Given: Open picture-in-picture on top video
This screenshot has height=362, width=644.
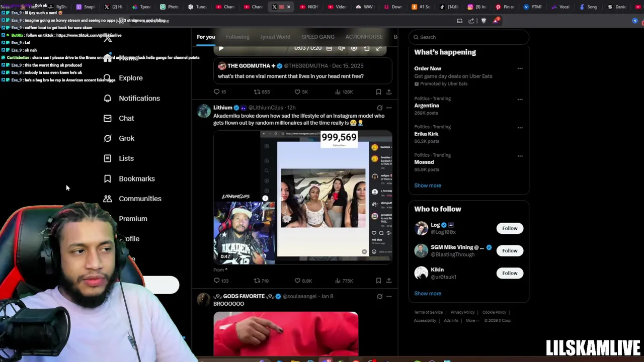Looking at the screenshot, I should [x=366, y=48].
